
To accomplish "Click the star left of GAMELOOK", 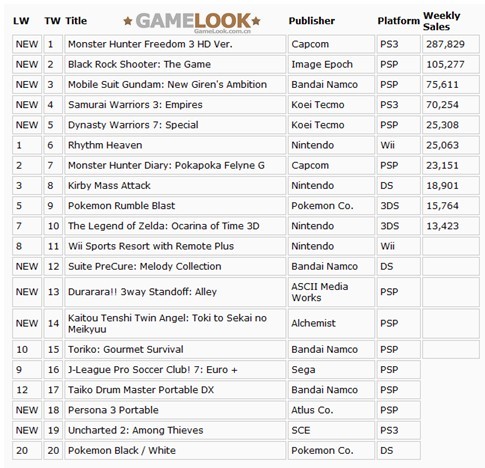I will 128,21.
